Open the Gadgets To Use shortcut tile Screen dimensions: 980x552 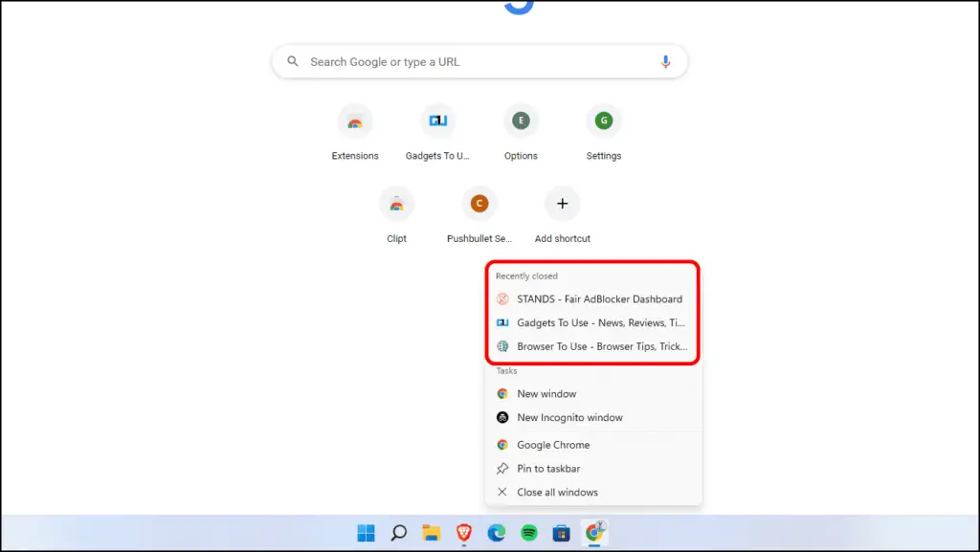(437, 132)
